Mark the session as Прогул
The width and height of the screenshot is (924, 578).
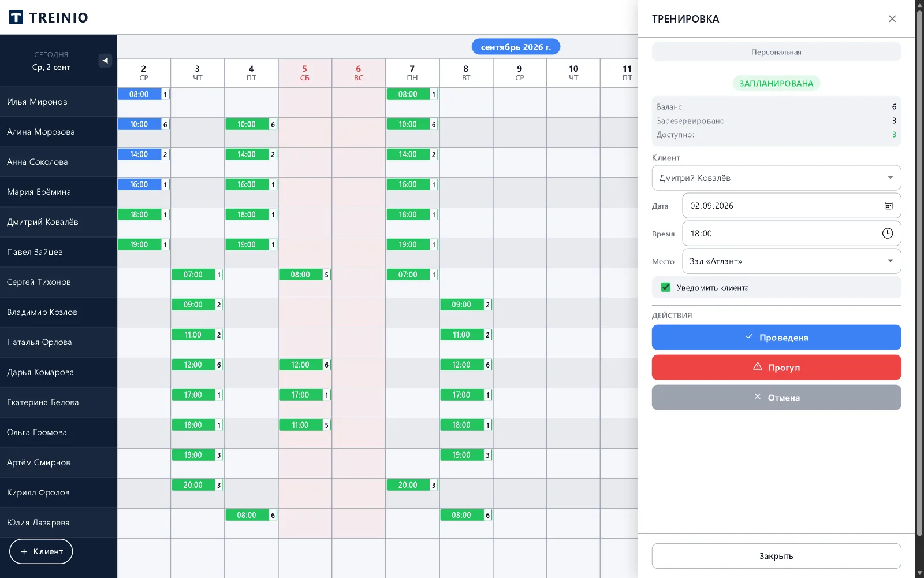pyautogui.click(x=776, y=368)
